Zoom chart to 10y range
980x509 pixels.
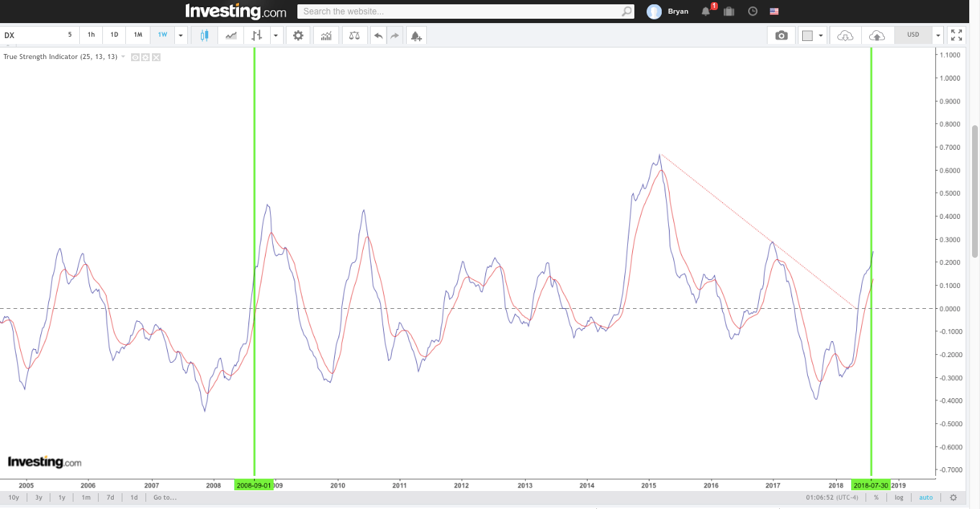[14, 497]
